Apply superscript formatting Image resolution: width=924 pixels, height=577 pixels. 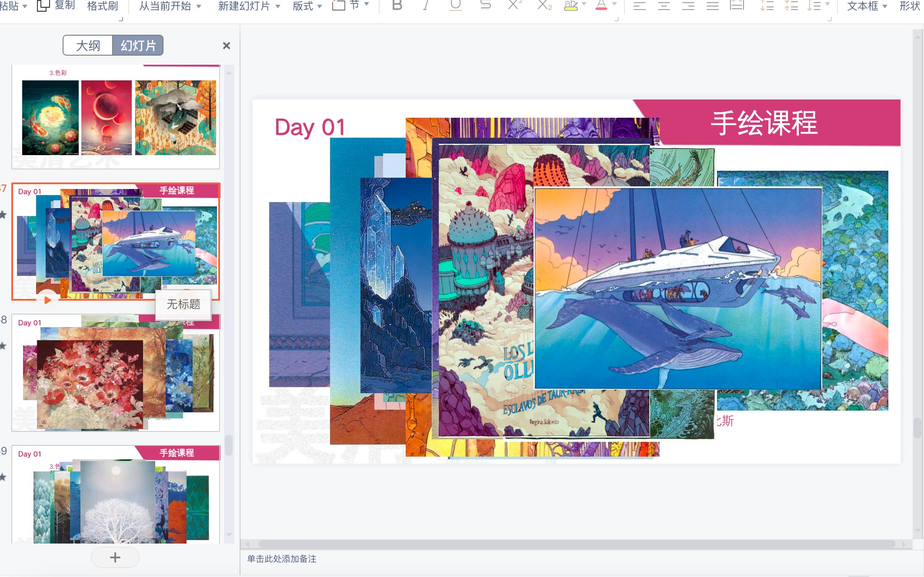pyautogui.click(x=514, y=5)
